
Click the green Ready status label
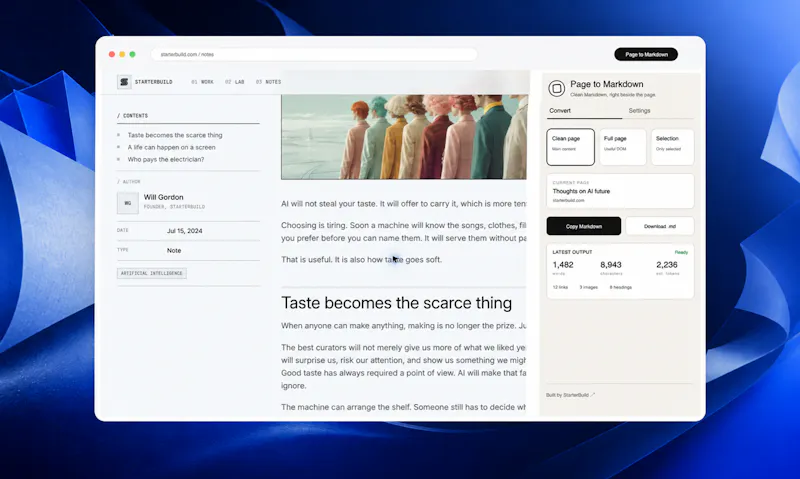681,253
